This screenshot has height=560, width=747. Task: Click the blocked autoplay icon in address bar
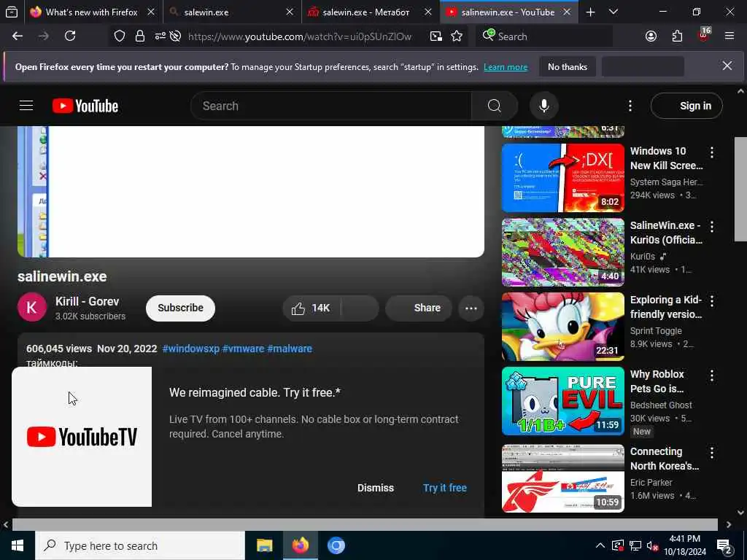point(175,36)
